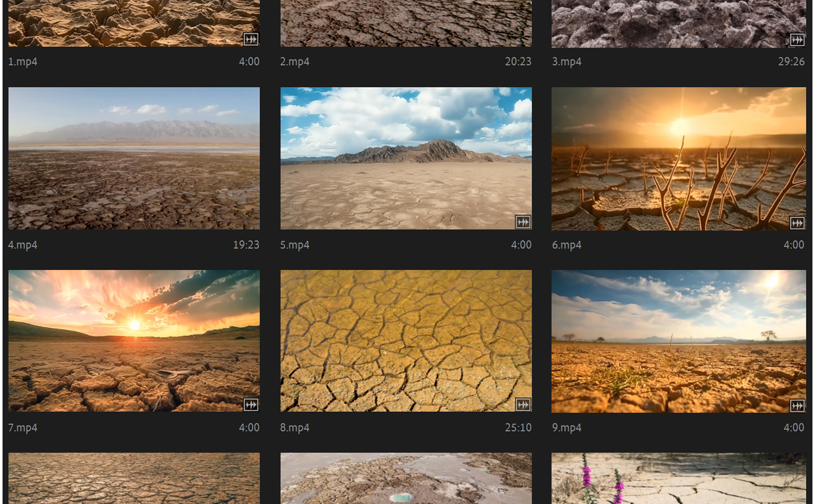The height and width of the screenshot is (504, 815).
Task: Select the 9.mp4 savanna blue sky thumbnail
Action: [x=678, y=341]
